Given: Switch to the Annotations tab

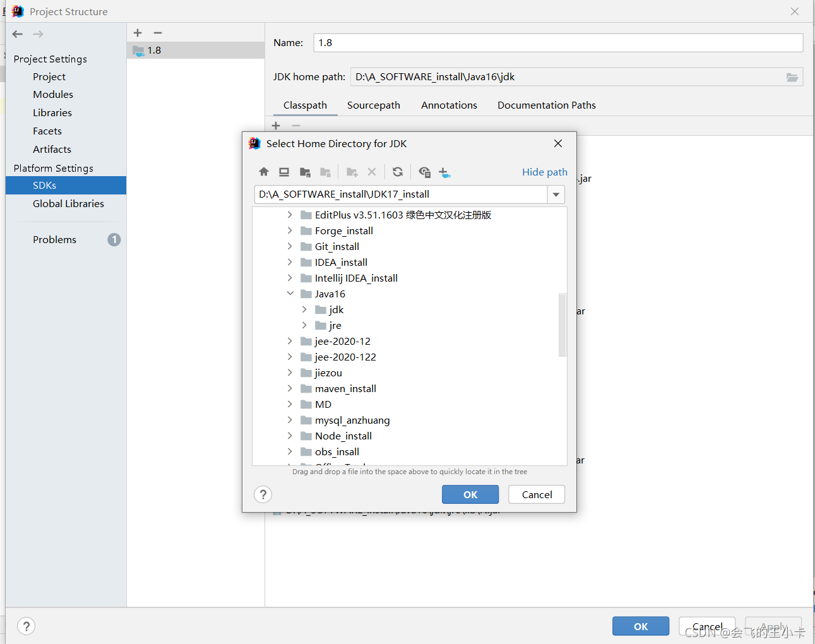Looking at the screenshot, I should [449, 105].
